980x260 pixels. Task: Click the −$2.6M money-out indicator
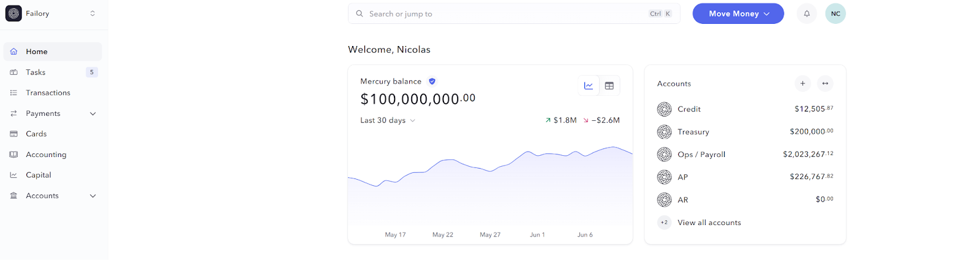pyautogui.click(x=601, y=120)
